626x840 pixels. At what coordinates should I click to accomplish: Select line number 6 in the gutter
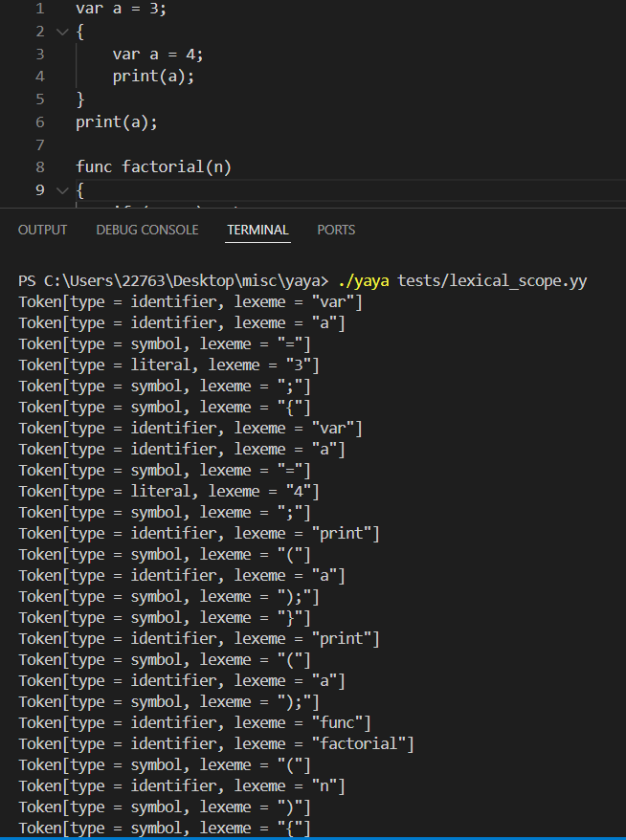tap(39, 122)
